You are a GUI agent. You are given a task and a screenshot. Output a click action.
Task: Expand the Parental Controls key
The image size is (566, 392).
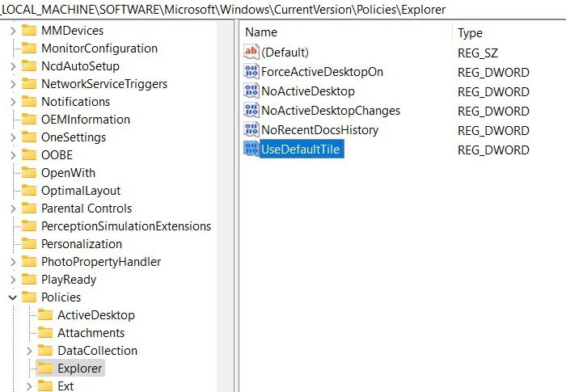click(13, 209)
